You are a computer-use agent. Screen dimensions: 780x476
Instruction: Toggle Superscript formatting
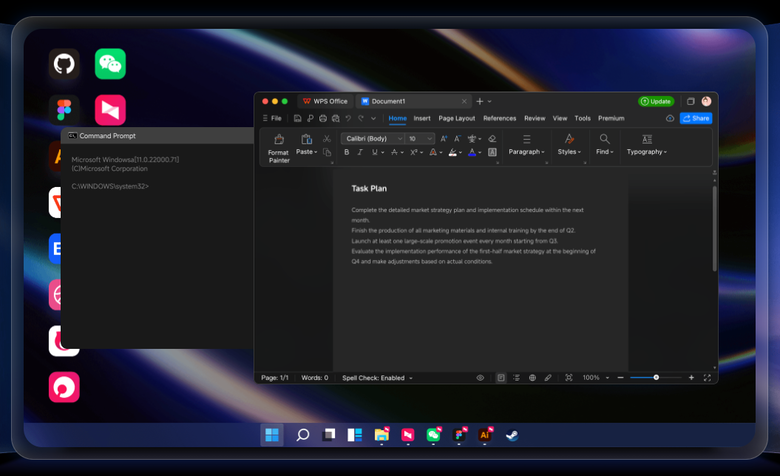(x=413, y=152)
